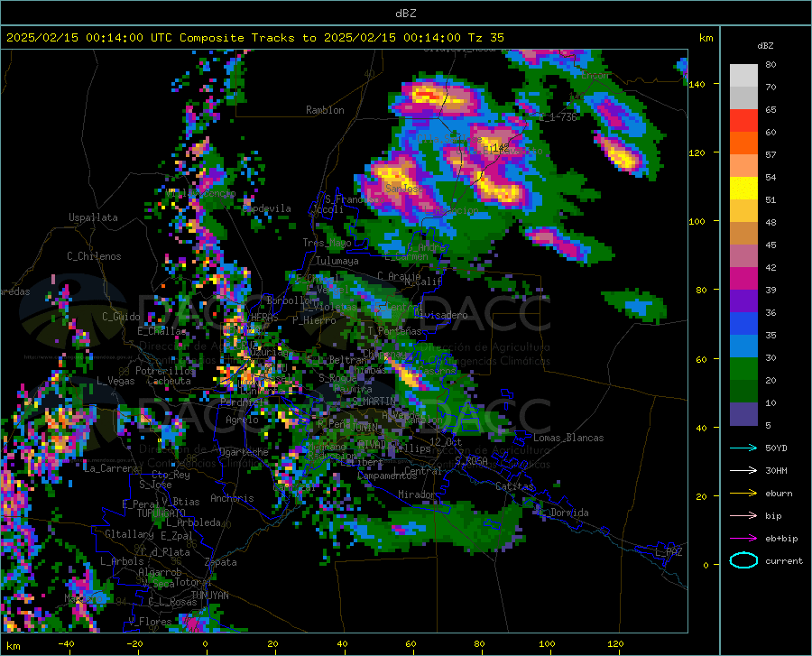Click the 'Uspallata' map label
Viewport: 812px width, 656px height.
93,217
